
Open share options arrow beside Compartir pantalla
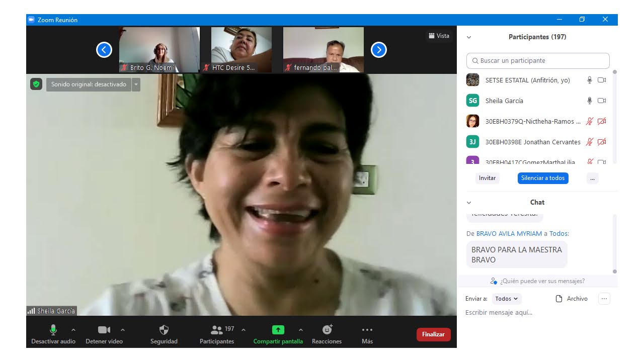[x=301, y=330]
